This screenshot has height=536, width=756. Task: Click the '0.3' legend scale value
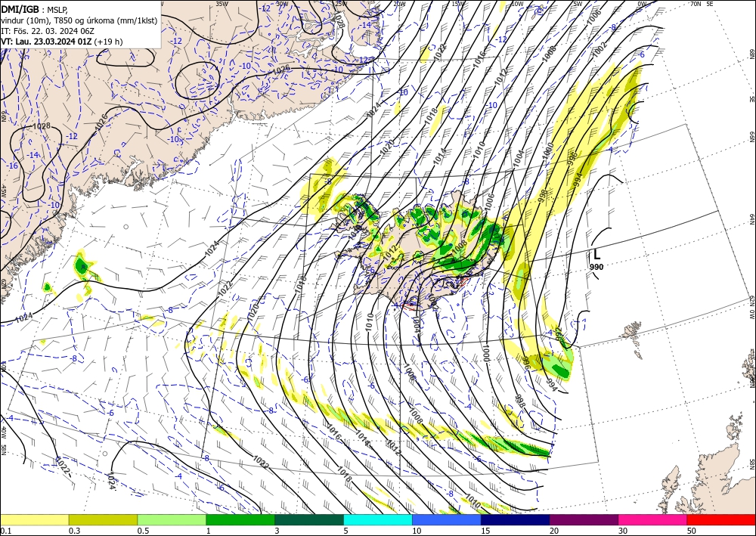74,531
